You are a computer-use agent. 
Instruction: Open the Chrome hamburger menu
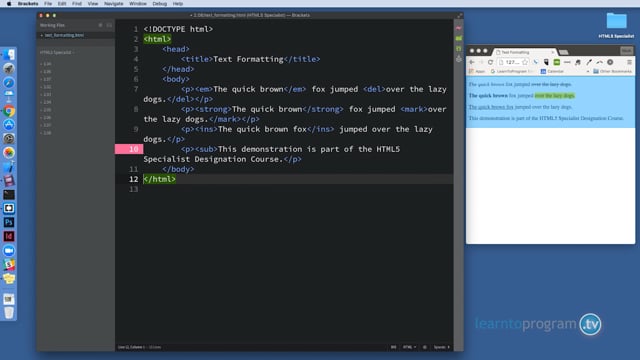click(629, 62)
